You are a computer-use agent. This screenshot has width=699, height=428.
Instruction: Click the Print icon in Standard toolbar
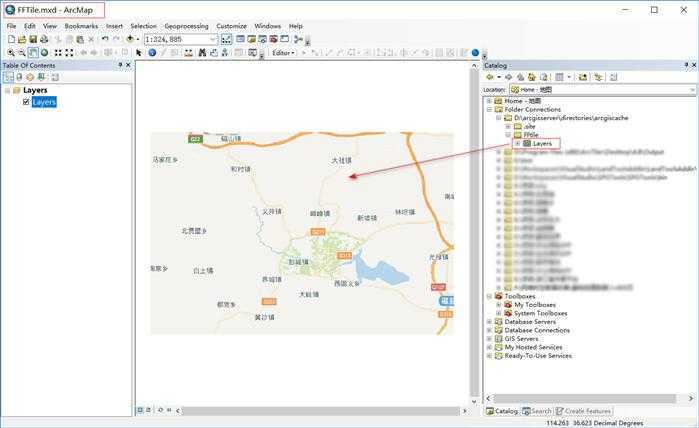[x=44, y=40]
